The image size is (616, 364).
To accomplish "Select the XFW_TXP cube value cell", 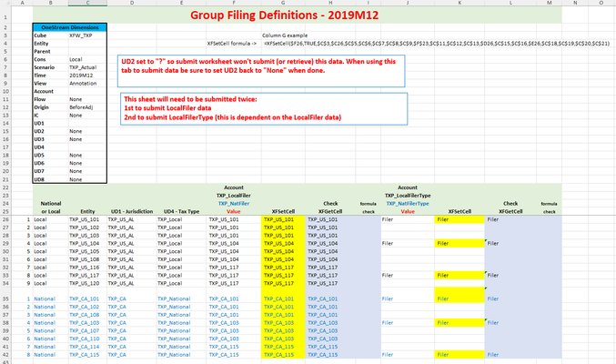I will pos(87,35).
